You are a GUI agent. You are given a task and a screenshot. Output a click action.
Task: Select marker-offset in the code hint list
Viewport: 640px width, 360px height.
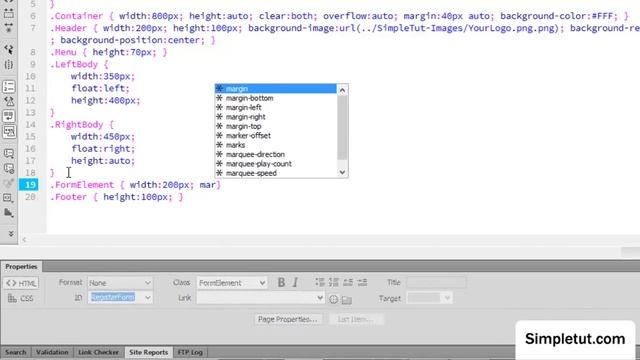pos(276,136)
